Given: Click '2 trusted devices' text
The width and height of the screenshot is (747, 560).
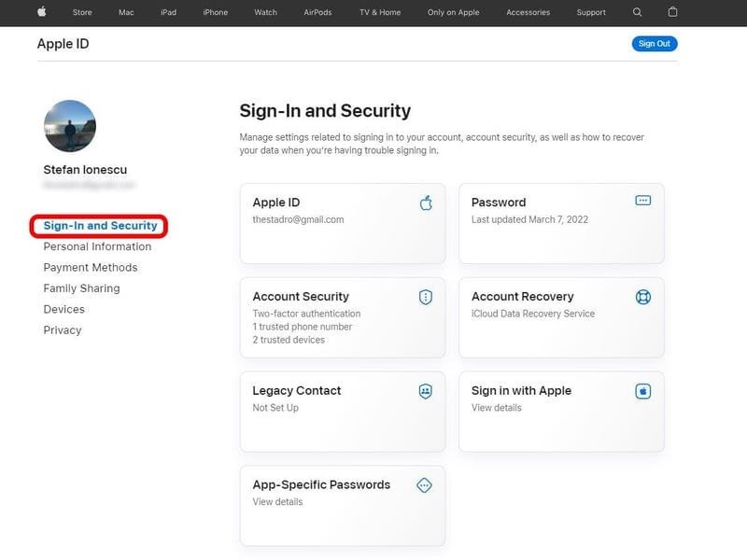Looking at the screenshot, I should [x=289, y=340].
